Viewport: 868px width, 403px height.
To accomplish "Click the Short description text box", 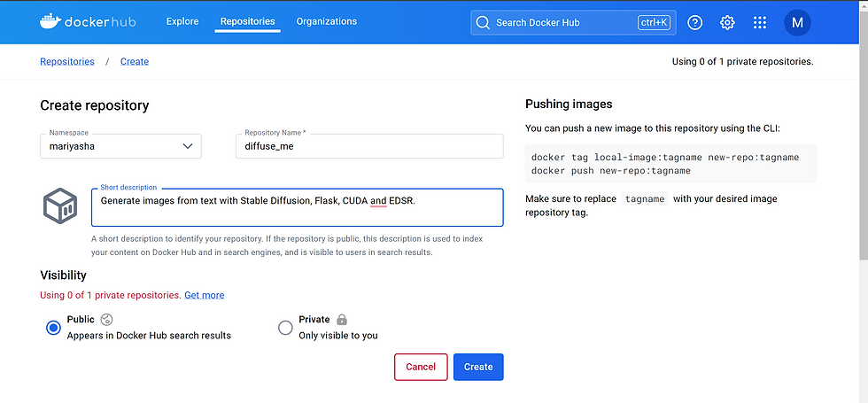I will pos(298,207).
